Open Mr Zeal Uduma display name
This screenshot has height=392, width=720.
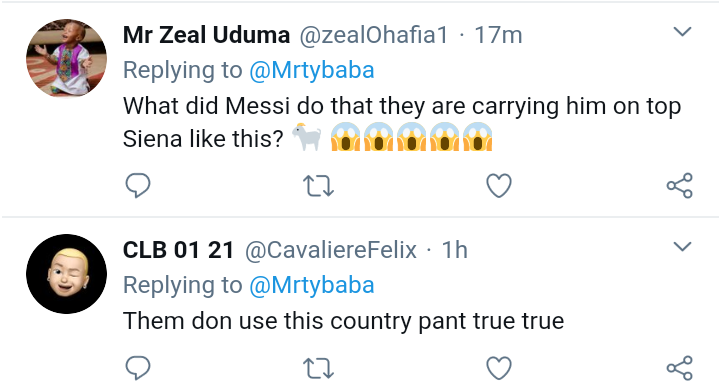(x=206, y=35)
